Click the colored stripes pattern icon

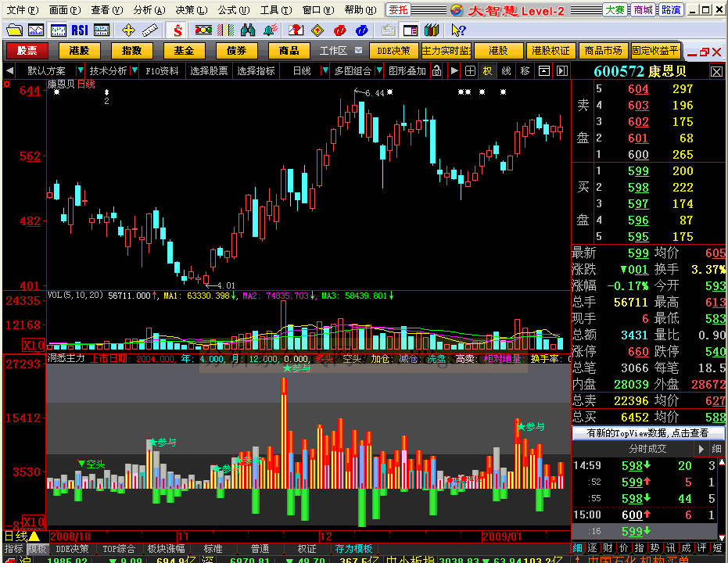pos(226,30)
